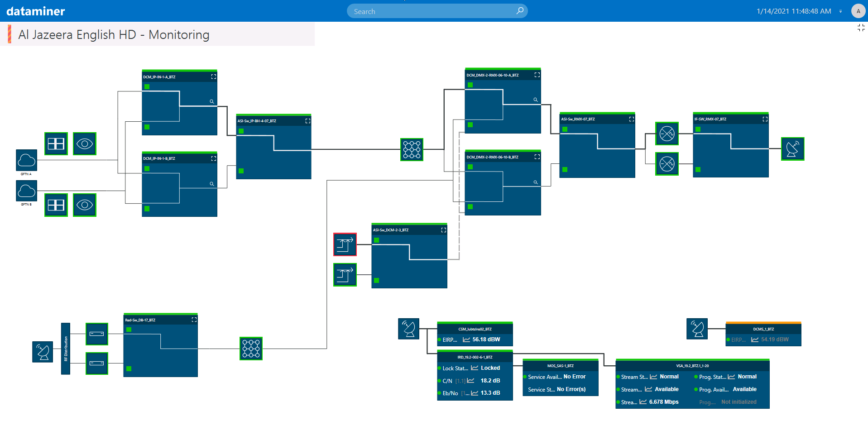
Task: Click the MOS_SAS-1_BTZ header
Action: pos(561,366)
